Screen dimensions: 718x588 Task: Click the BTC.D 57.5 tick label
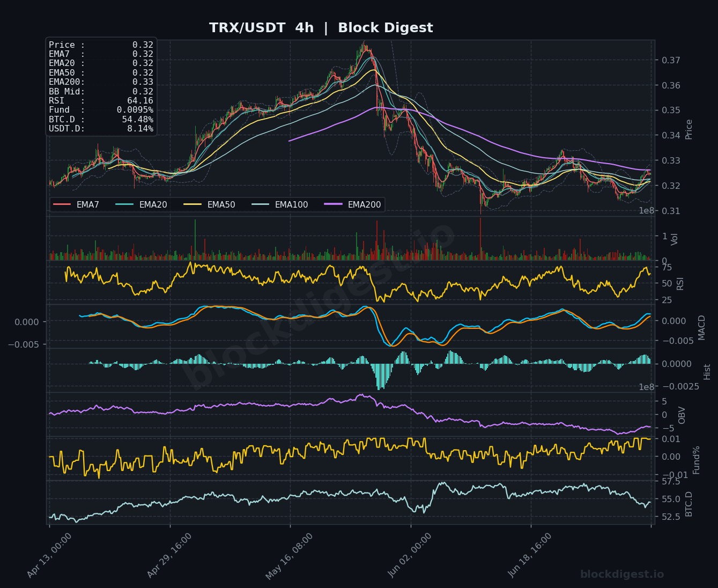click(671, 482)
